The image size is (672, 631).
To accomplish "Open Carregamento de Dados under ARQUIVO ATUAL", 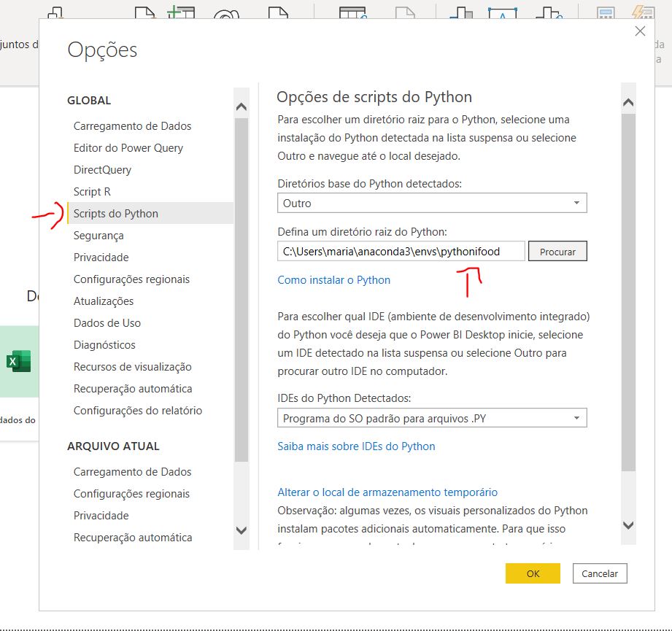I will click(x=132, y=472).
